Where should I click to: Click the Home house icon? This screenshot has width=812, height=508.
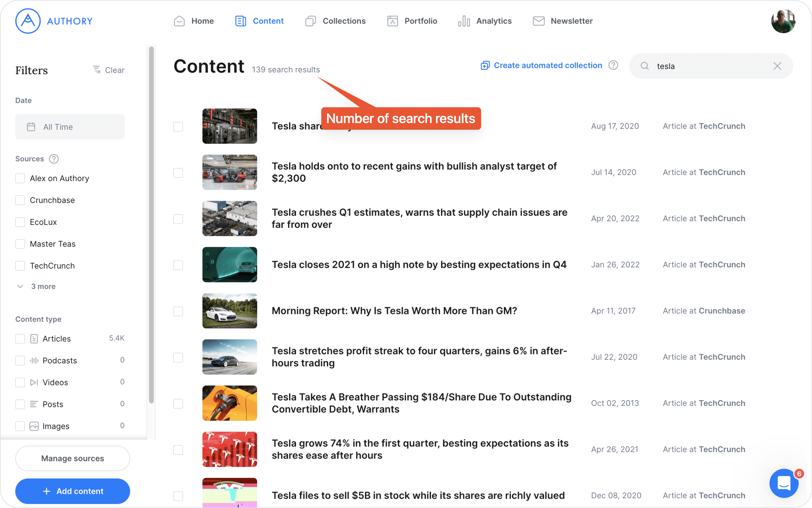[x=179, y=21]
